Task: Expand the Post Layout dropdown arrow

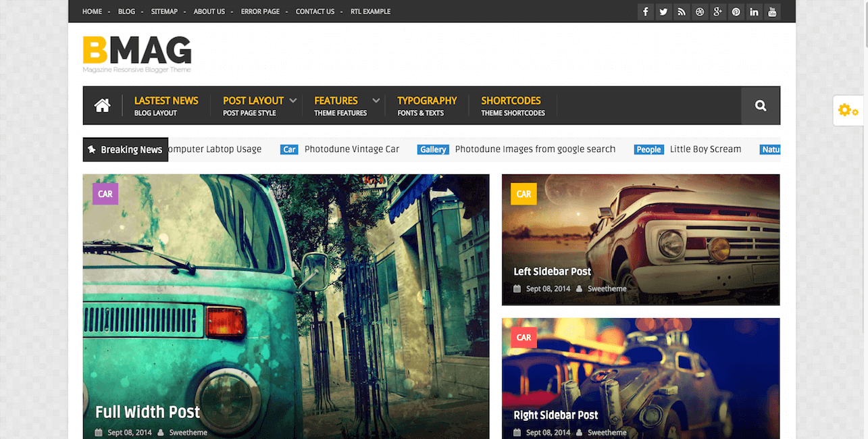Action: tap(293, 101)
